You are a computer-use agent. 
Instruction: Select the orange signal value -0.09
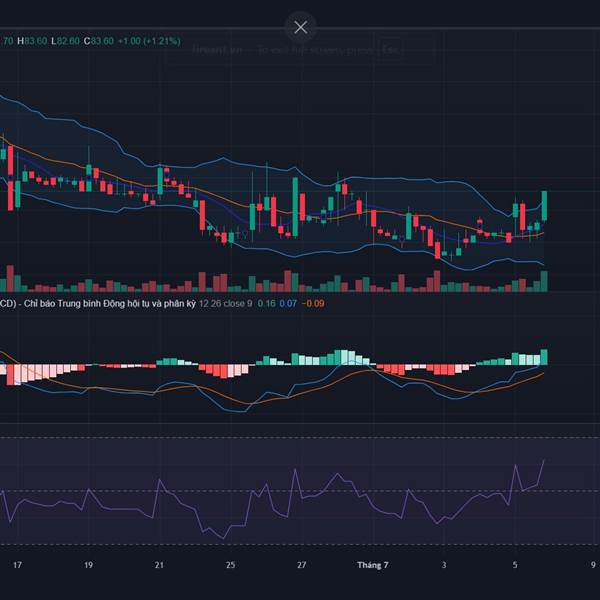312,303
